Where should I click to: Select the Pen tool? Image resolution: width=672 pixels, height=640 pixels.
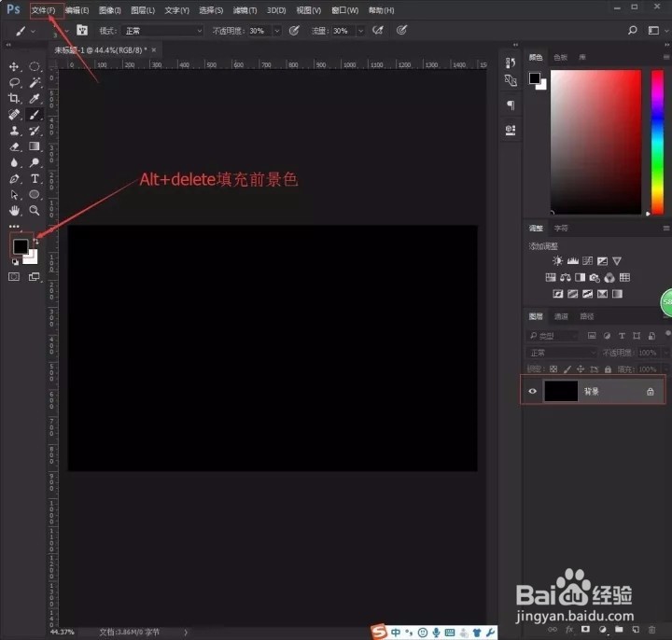tap(14, 178)
